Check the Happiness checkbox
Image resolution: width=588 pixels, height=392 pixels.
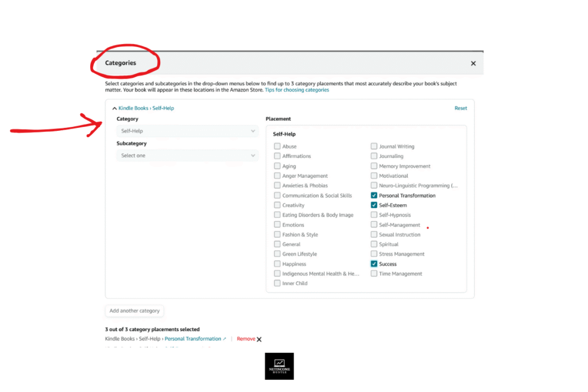tap(277, 264)
